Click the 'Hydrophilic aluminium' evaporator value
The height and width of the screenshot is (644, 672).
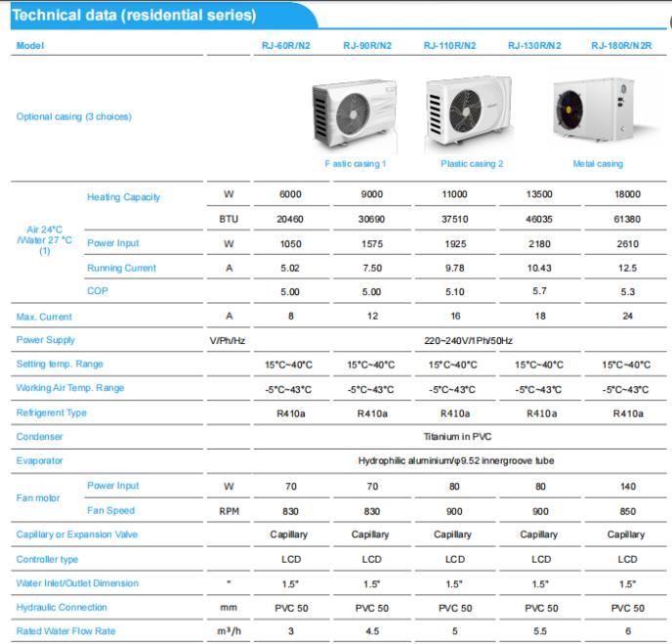pyautogui.click(x=456, y=461)
